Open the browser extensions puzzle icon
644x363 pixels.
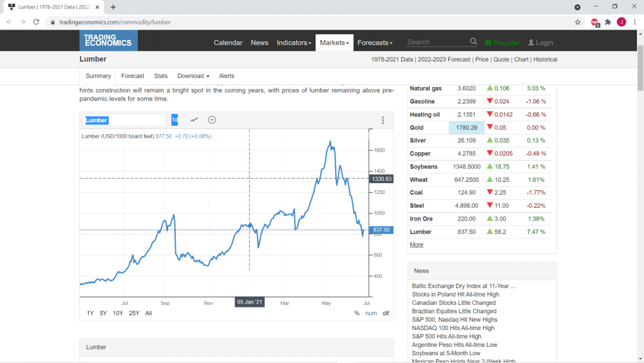tap(608, 22)
